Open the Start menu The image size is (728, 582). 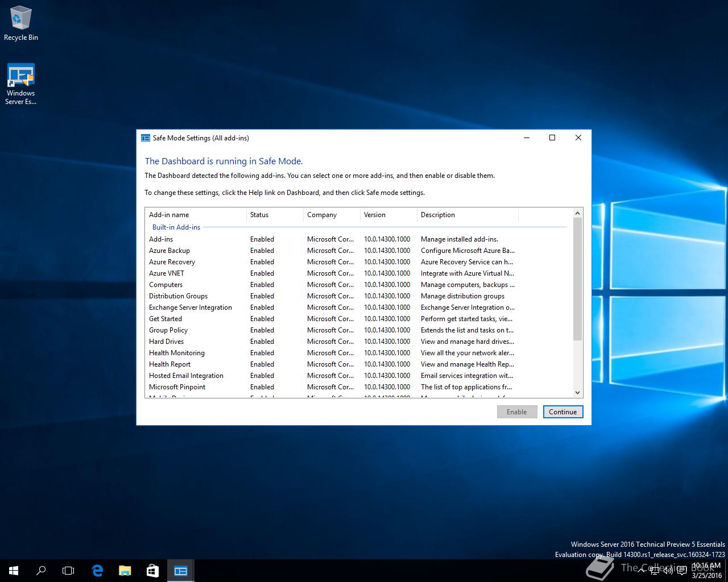click(14, 571)
